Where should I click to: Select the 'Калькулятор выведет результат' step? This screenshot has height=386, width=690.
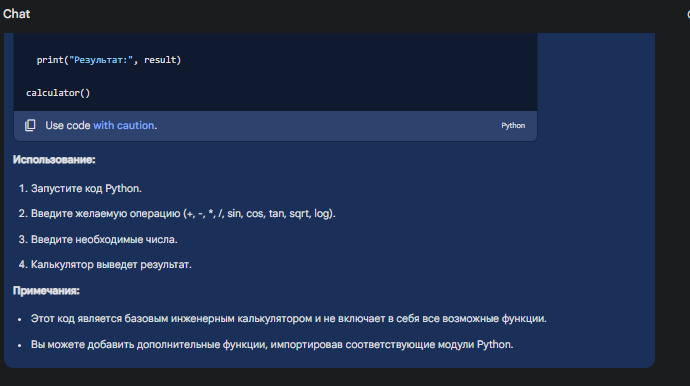point(111,265)
